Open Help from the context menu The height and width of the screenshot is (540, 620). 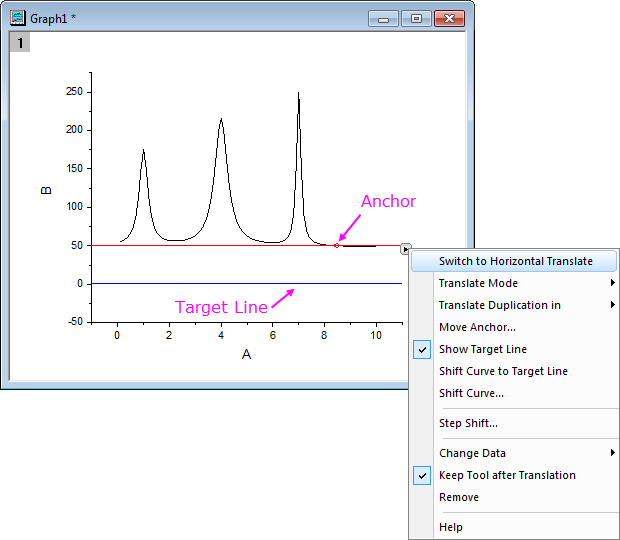pos(451,527)
